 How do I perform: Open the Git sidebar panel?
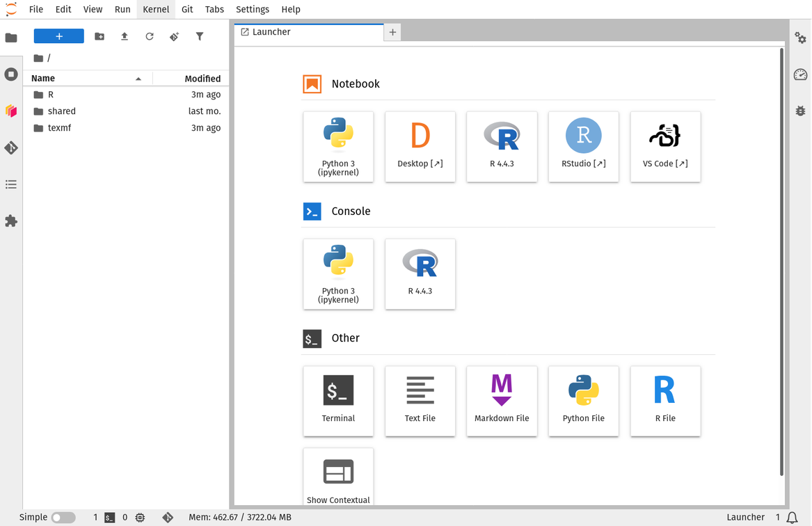pyautogui.click(x=11, y=148)
